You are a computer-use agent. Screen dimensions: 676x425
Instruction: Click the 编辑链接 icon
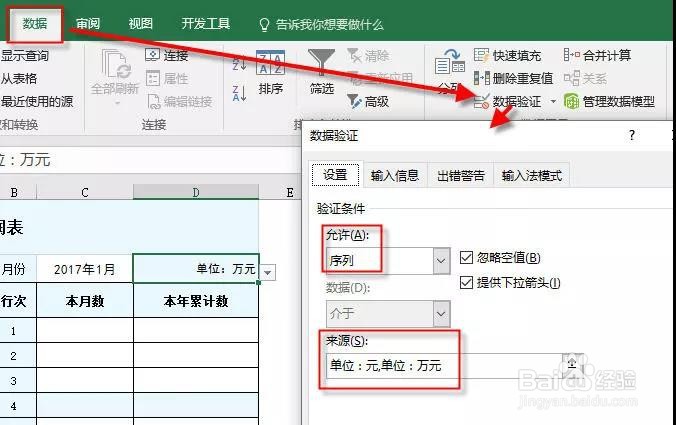click(153, 102)
